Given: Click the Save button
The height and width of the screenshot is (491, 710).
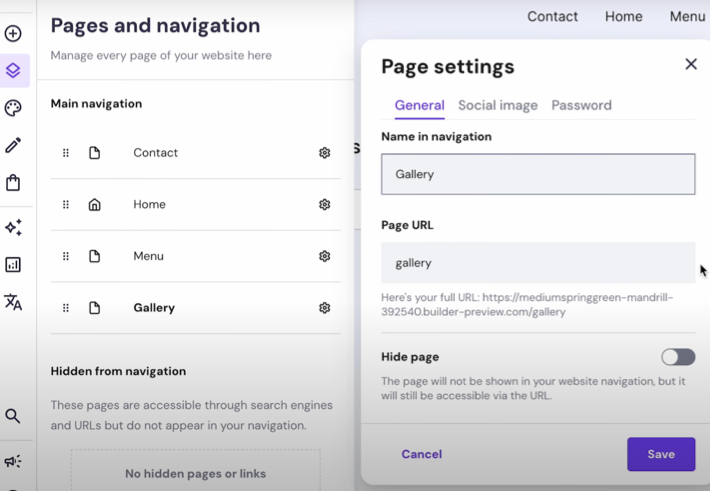Looking at the screenshot, I should tap(661, 454).
